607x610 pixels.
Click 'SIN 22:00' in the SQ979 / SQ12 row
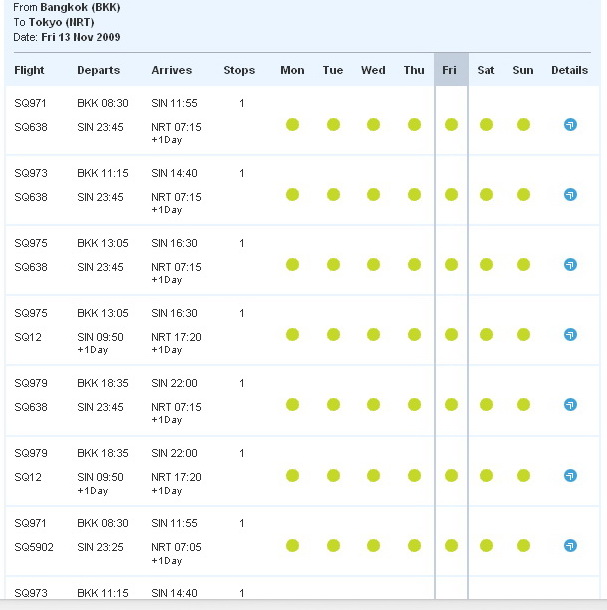coord(174,453)
